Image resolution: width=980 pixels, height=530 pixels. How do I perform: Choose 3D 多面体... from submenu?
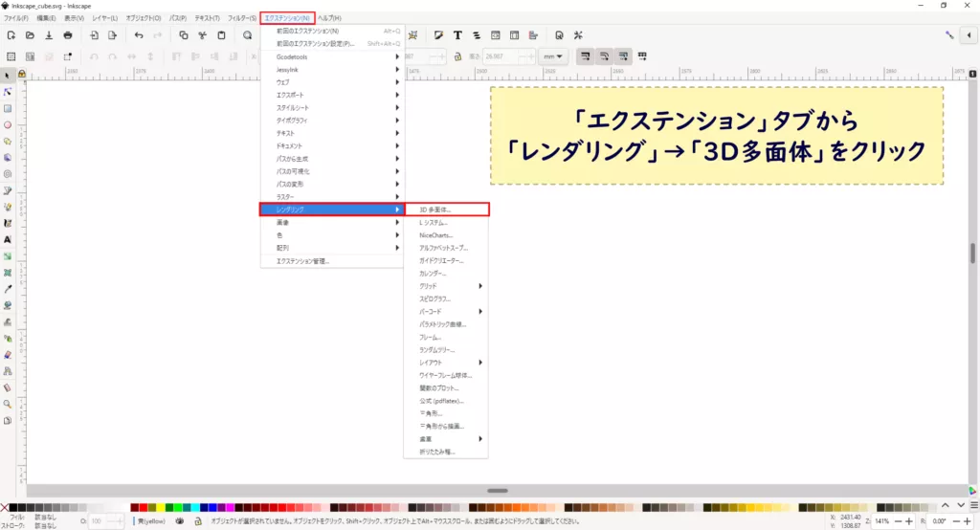click(x=446, y=210)
